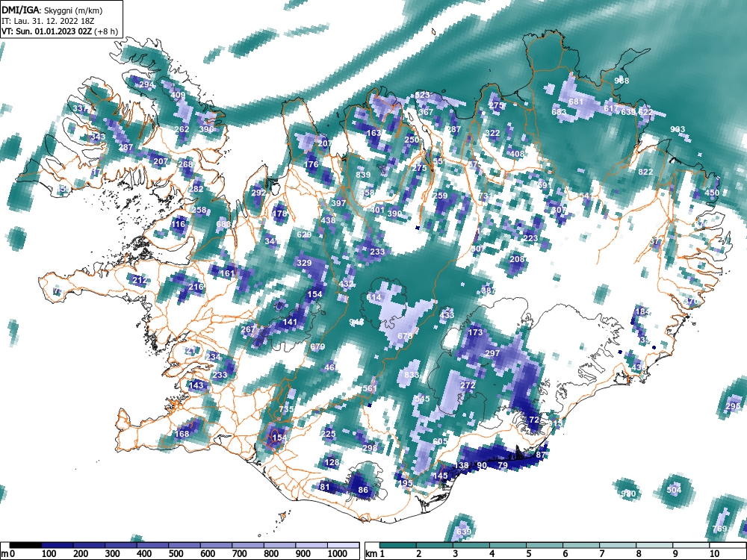Select the 'IT: Lau. 31. 12. 2022 18Z' line
The height and width of the screenshot is (560, 747).
(48, 21)
